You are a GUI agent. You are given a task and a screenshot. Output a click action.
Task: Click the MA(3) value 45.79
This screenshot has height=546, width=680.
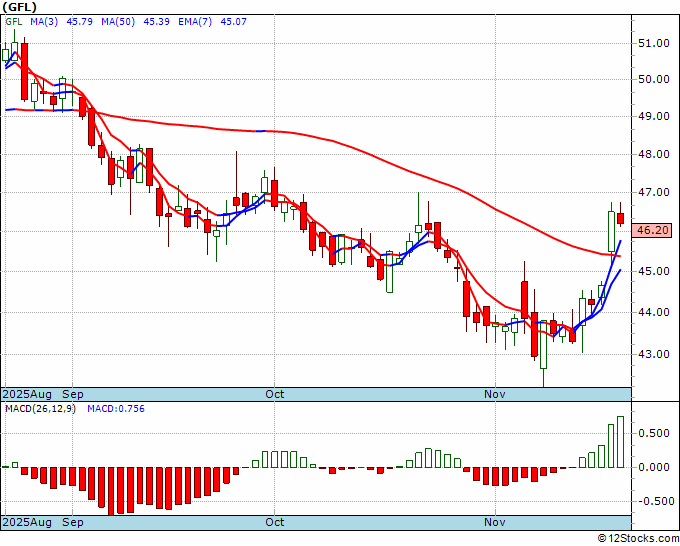tap(79, 21)
